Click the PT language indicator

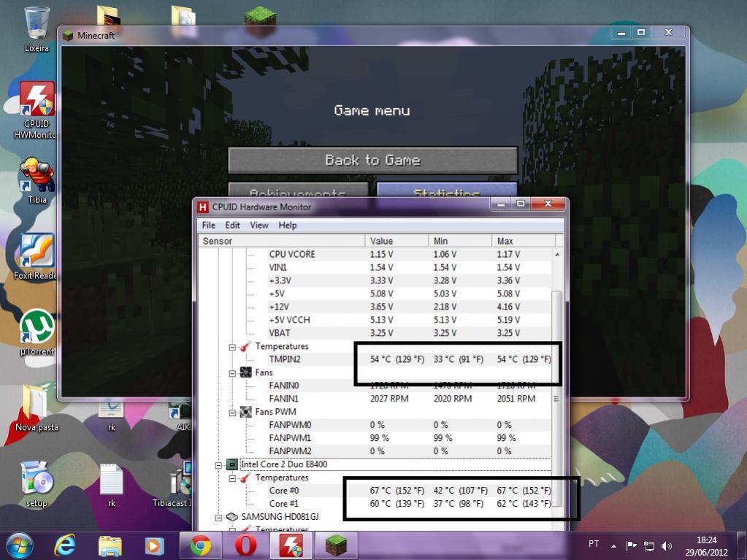tap(594, 544)
